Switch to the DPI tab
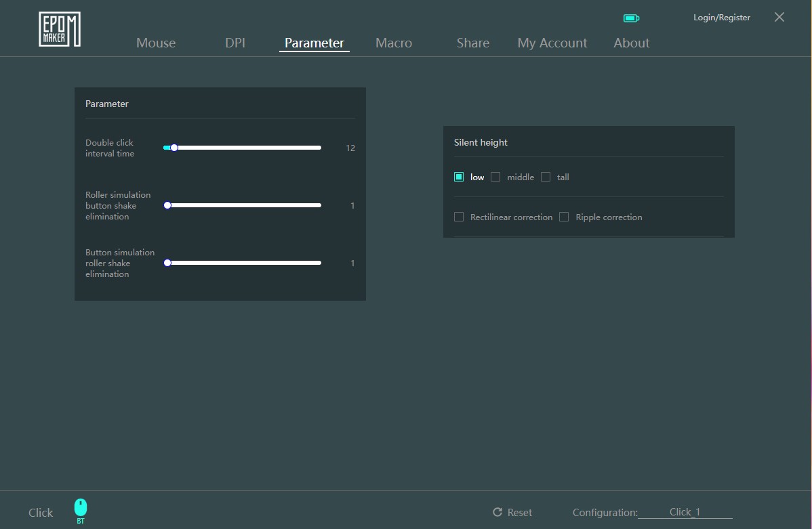Screen dimensions: 812x529 pyautogui.click(x=235, y=43)
